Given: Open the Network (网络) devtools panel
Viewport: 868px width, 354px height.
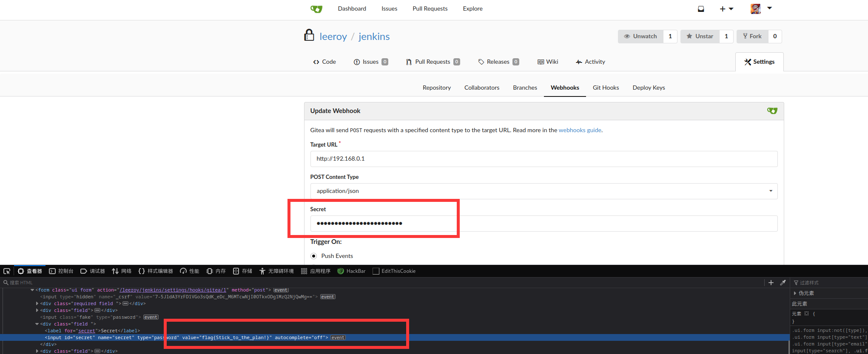Looking at the screenshot, I should tap(122, 271).
